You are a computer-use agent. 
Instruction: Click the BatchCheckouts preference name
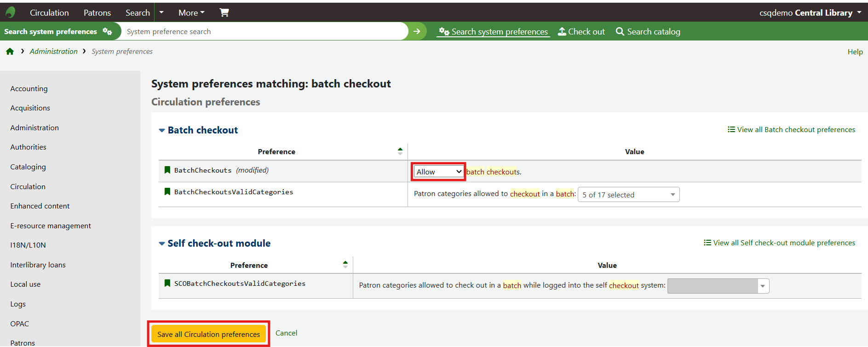(203, 170)
